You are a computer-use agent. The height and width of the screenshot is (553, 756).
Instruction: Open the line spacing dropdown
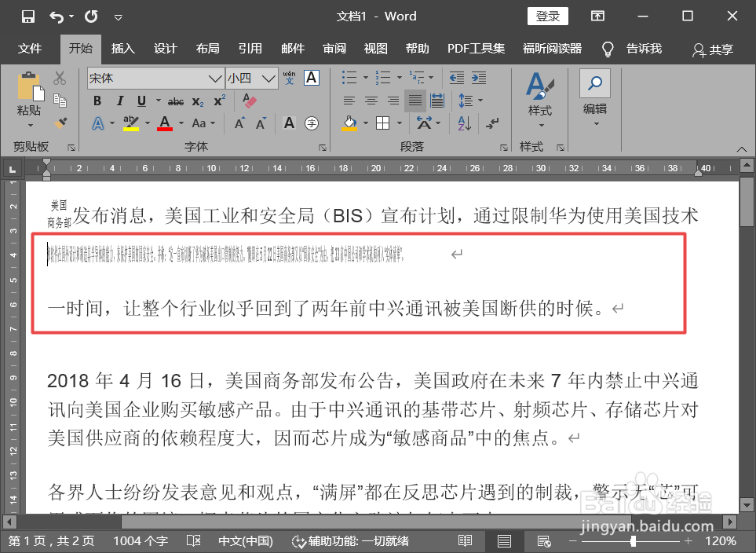(x=469, y=101)
